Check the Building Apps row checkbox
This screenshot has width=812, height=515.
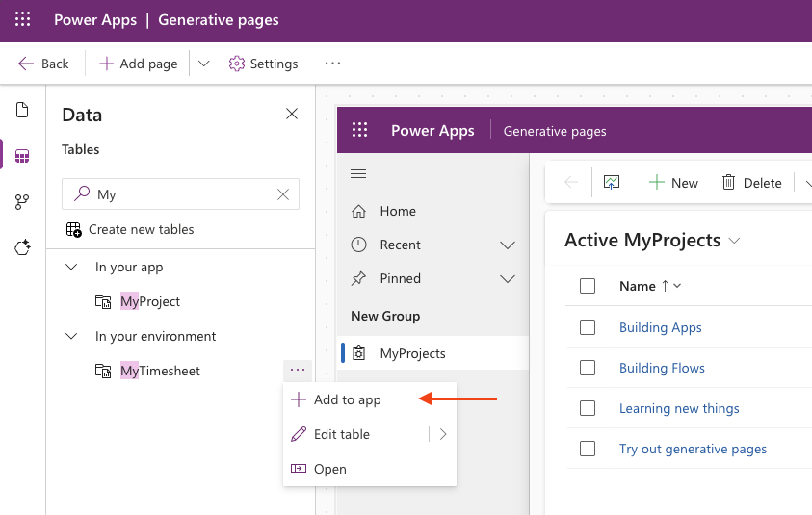pyautogui.click(x=588, y=327)
